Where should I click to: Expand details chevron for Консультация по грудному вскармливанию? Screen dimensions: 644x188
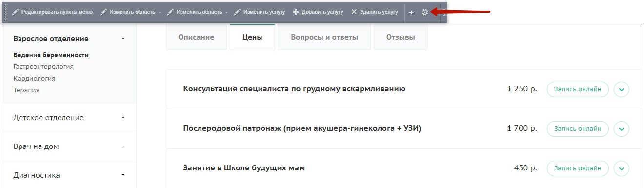click(622, 90)
